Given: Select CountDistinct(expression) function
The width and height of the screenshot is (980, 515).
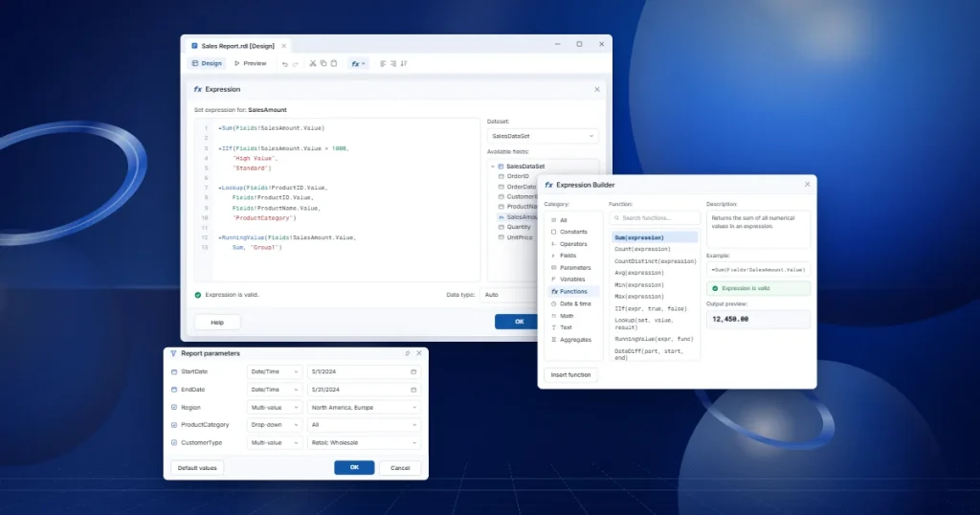Looking at the screenshot, I should click(655, 261).
